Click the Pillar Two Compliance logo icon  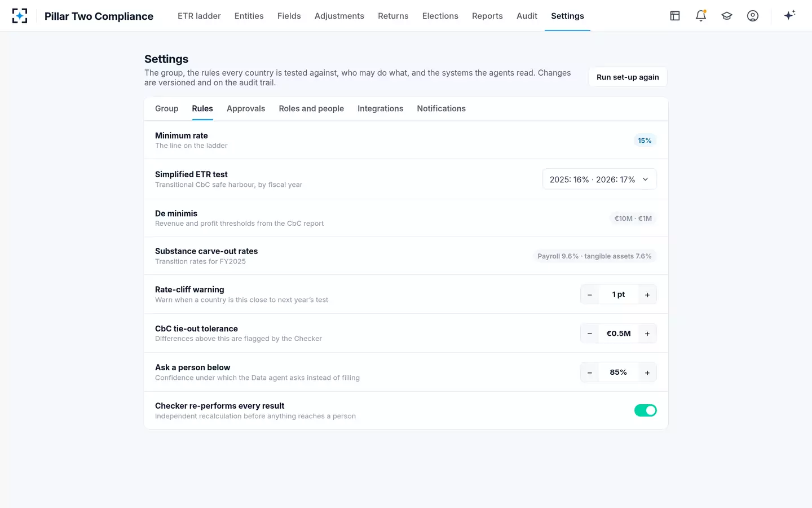[20, 16]
